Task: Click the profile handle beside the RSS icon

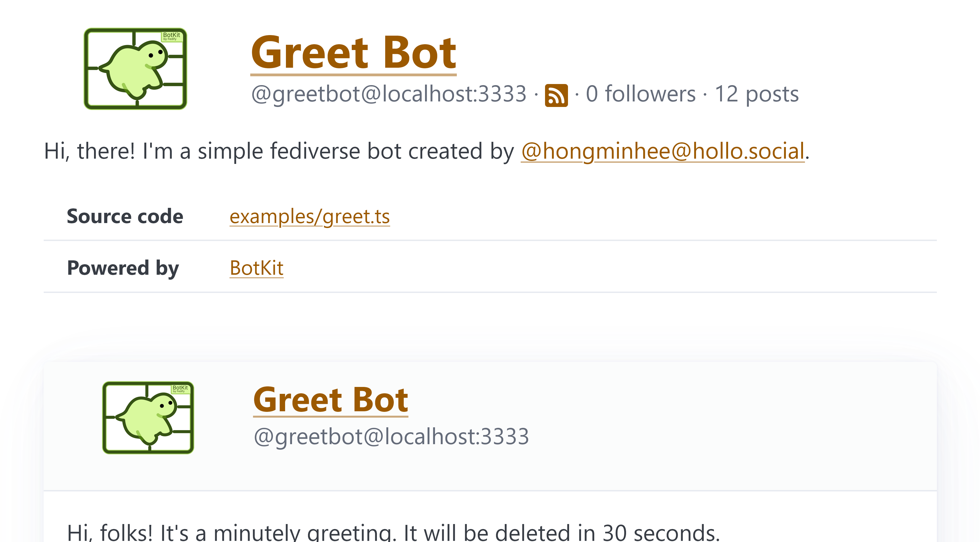Action: (x=389, y=94)
